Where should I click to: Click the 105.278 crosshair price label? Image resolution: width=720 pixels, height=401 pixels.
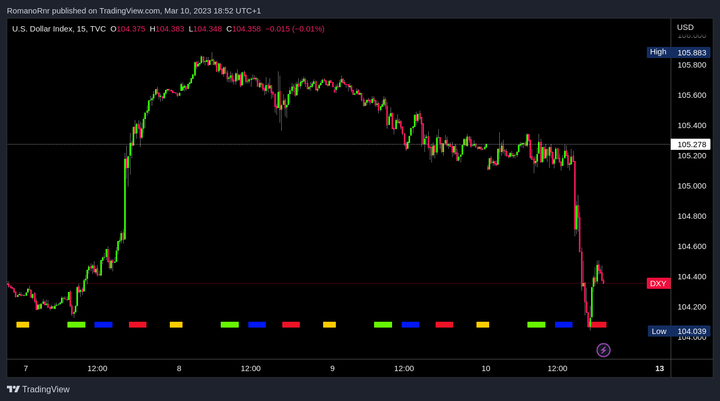click(x=691, y=145)
